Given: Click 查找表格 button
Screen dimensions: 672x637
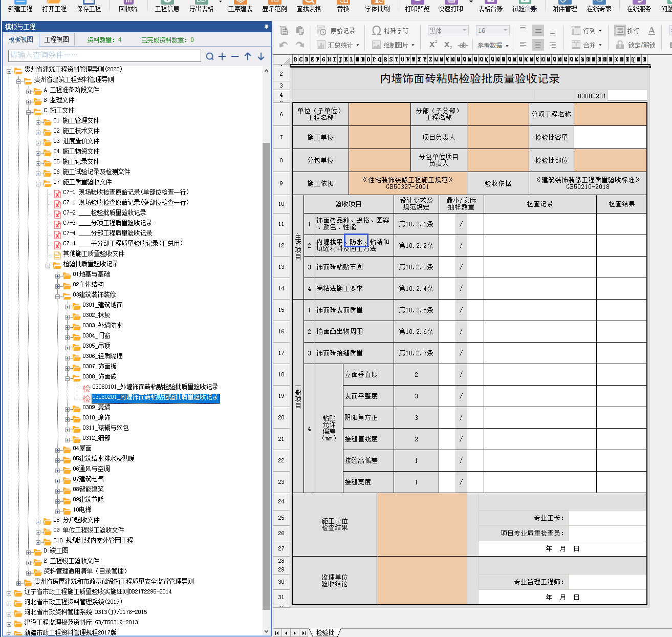Looking at the screenshot, I should coord(309,6).
